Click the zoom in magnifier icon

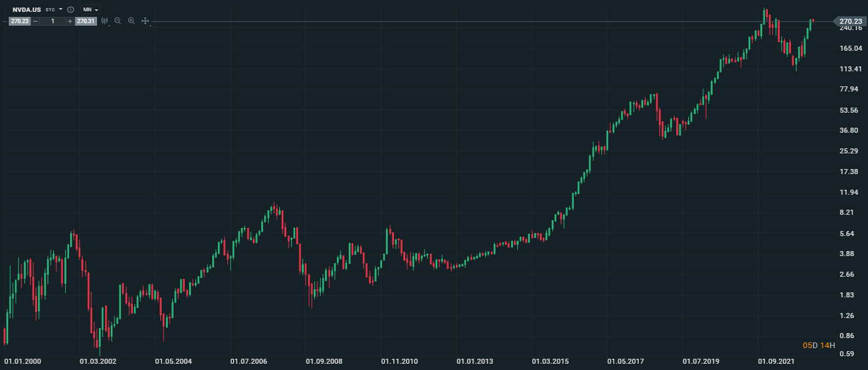[130, 21]
